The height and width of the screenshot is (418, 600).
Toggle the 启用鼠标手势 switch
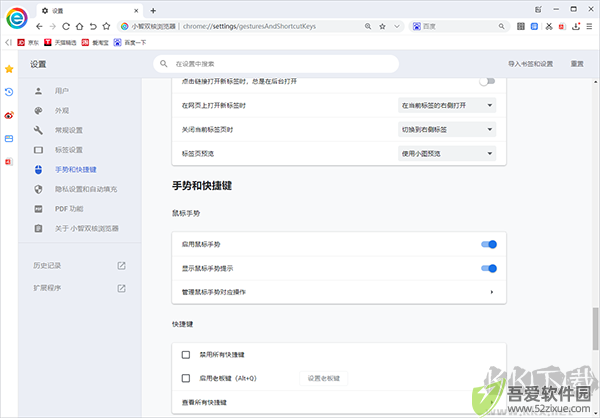[x=489, y=244]
